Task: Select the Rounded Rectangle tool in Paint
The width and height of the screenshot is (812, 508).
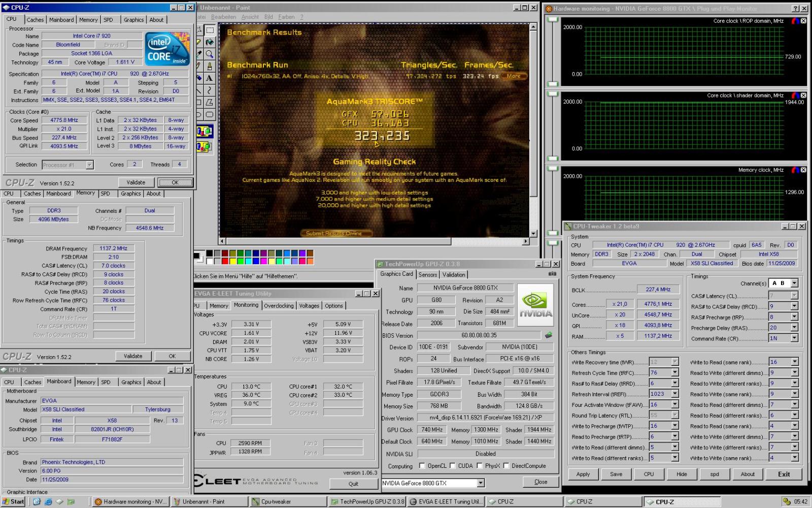Action: click(210, 115)
